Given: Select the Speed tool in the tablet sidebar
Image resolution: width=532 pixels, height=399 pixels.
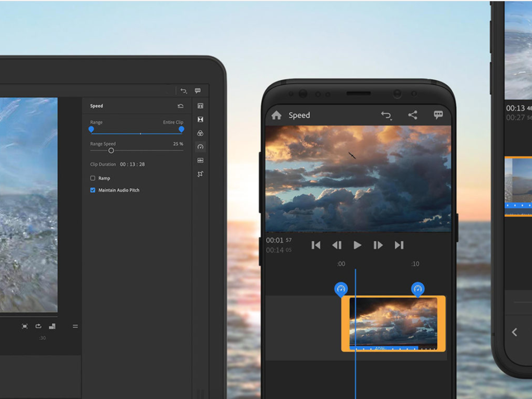Looking at the screenshot, I should coord(200,147).
